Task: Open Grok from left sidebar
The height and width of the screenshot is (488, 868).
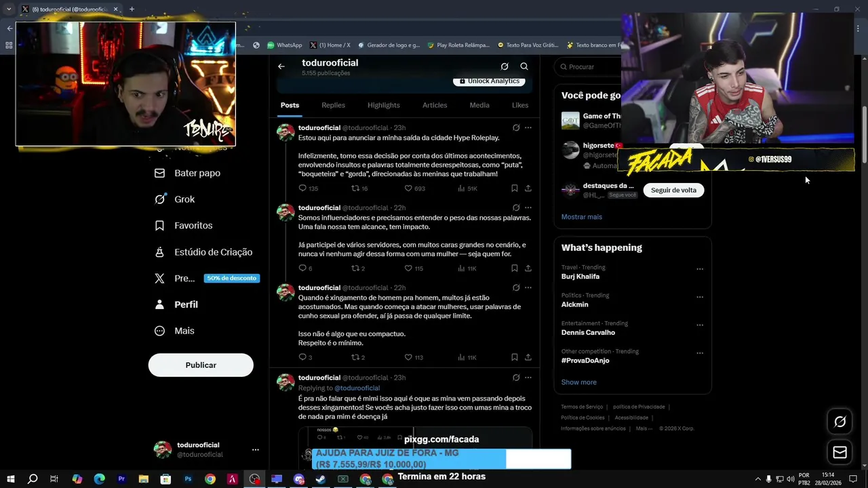Action: point(175,199)
